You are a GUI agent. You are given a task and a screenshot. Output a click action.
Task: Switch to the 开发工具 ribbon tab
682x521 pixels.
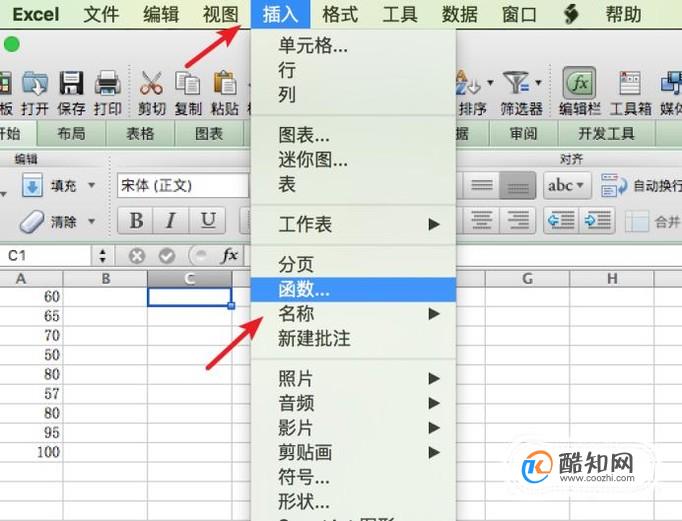(x=606, y=134)
